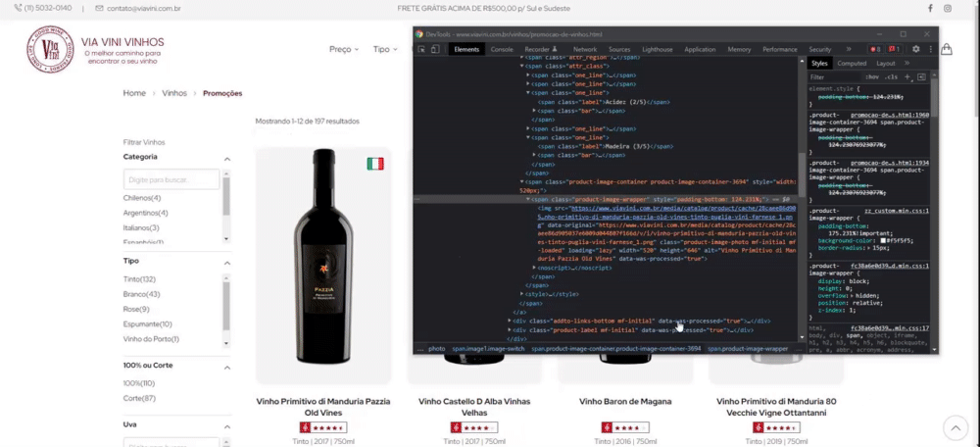
Task: Collapse the Uva filter section
Action: [227, 426]
